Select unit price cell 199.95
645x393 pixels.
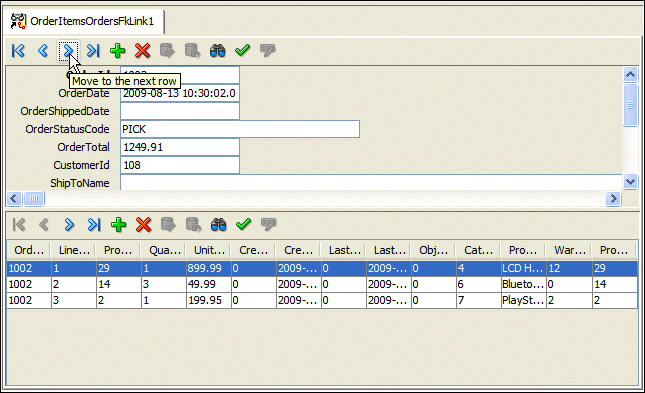click(x=209, y=300)
